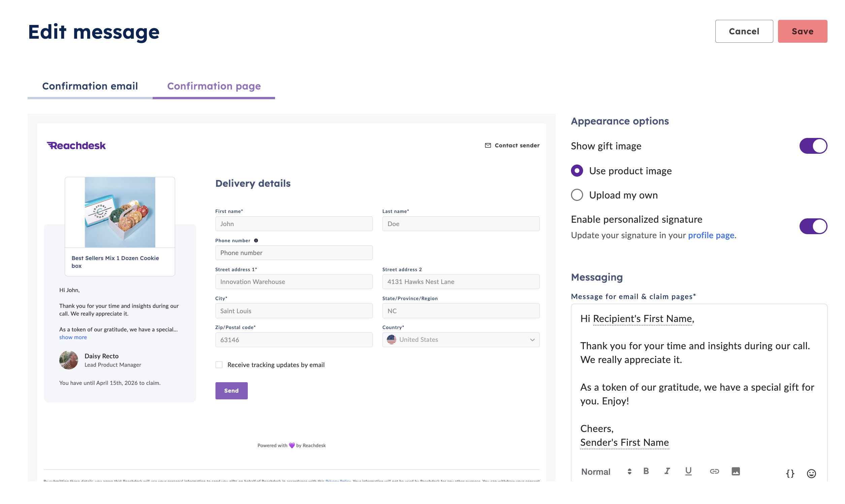Open the Normal text style dropdown

[x=606, y=471]
